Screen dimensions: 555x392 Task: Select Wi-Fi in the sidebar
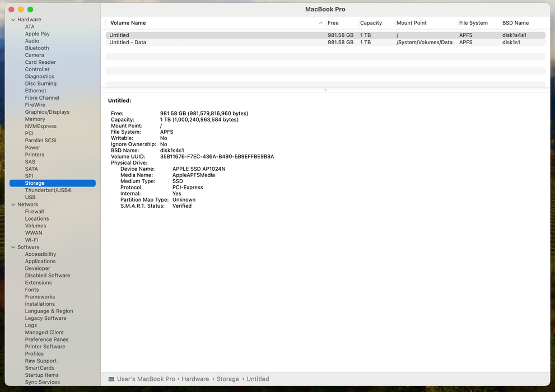[31, 240]
